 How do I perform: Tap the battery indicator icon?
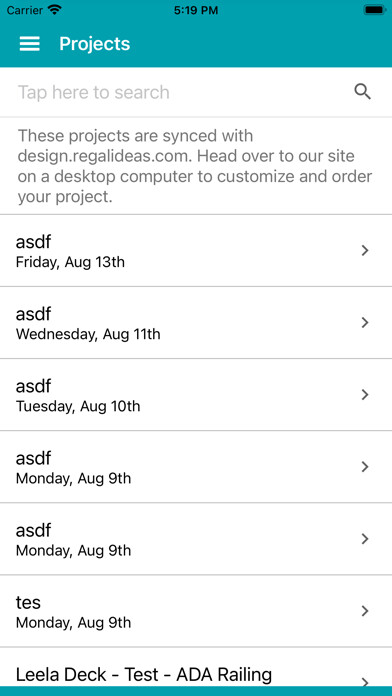click(374, 10)
